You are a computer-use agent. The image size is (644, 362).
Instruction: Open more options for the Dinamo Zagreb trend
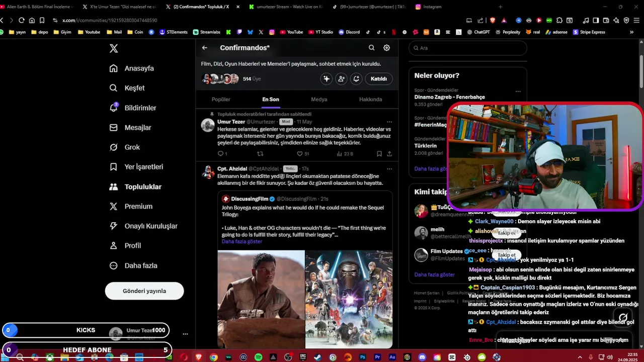click(x=518, y=92)
